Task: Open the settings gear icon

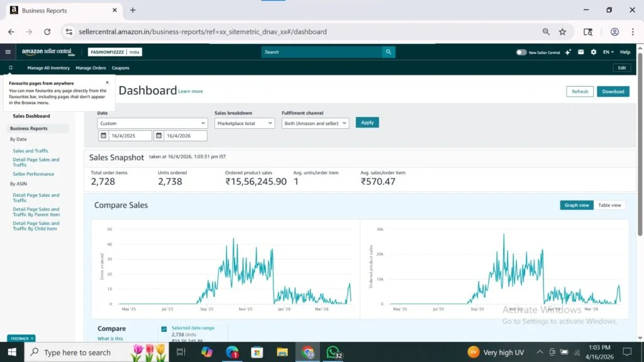Action: (594, 52)
